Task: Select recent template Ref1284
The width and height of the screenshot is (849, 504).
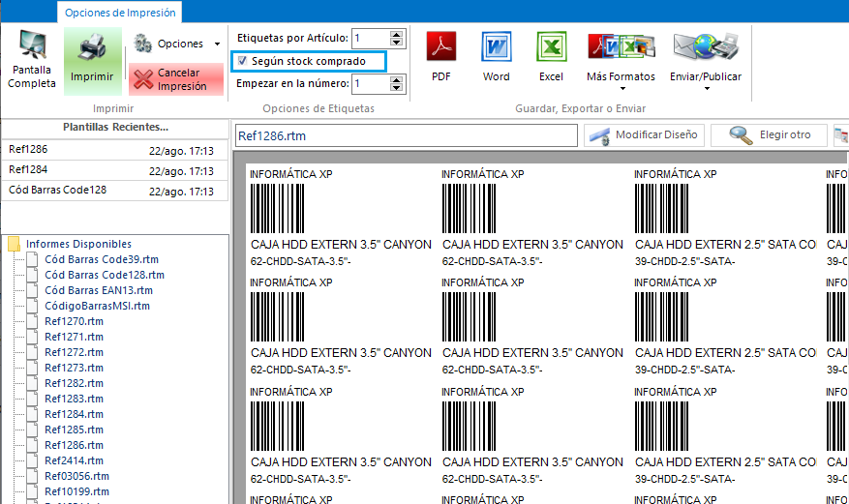Action: (115, 170)
